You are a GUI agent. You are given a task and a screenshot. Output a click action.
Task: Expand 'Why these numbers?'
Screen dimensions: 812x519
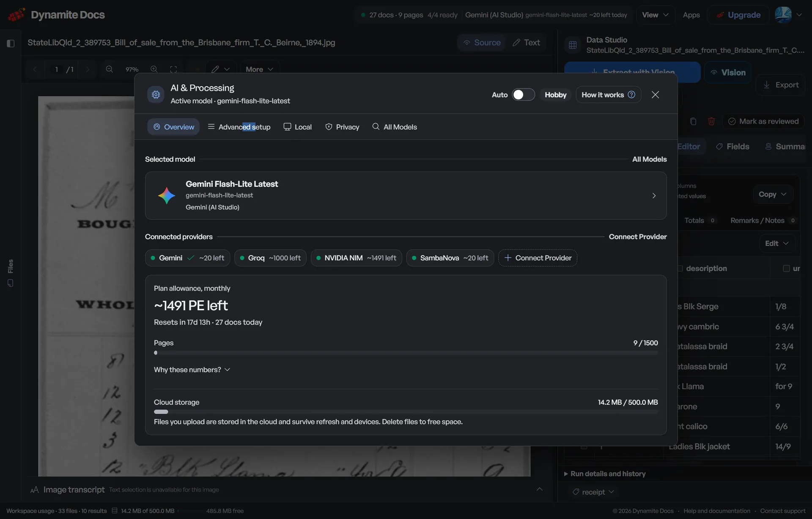(192, 370)
